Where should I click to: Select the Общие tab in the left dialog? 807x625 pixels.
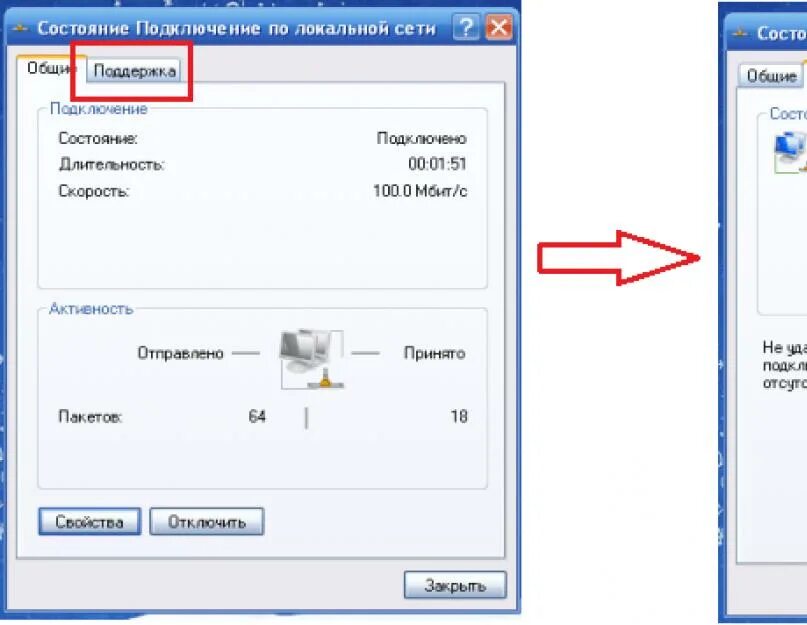pyautogui.click(x=50, y=68)
